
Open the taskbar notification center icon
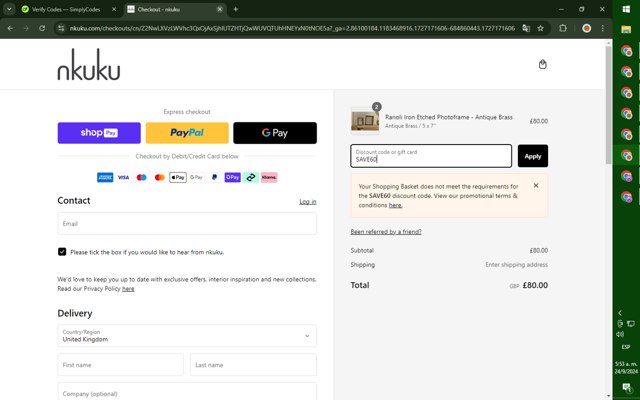tap(626, 387)
